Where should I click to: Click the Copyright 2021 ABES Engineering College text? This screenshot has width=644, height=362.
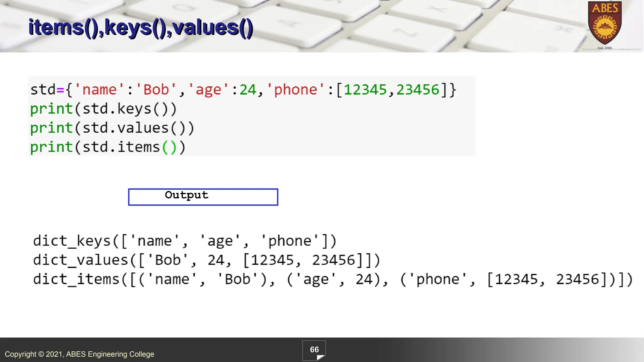point(80,354)
